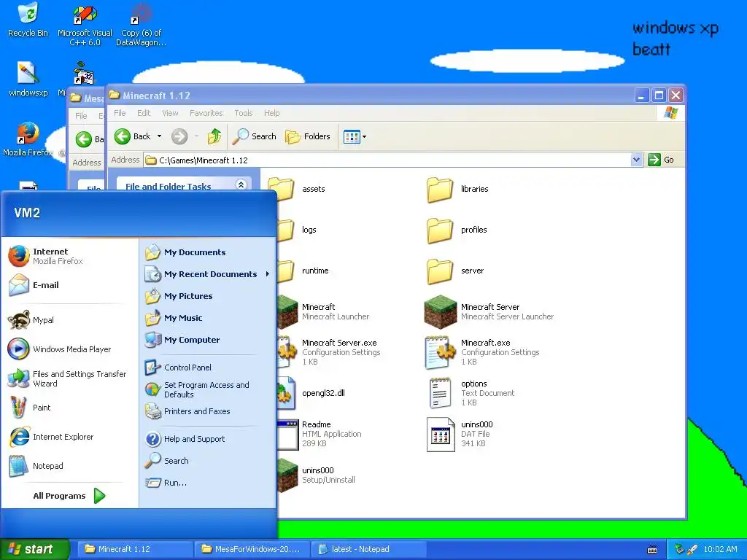Screen dimensions: 747x560
Task: Launch Mypal browser from Start menu
Action: coord(69,320)
